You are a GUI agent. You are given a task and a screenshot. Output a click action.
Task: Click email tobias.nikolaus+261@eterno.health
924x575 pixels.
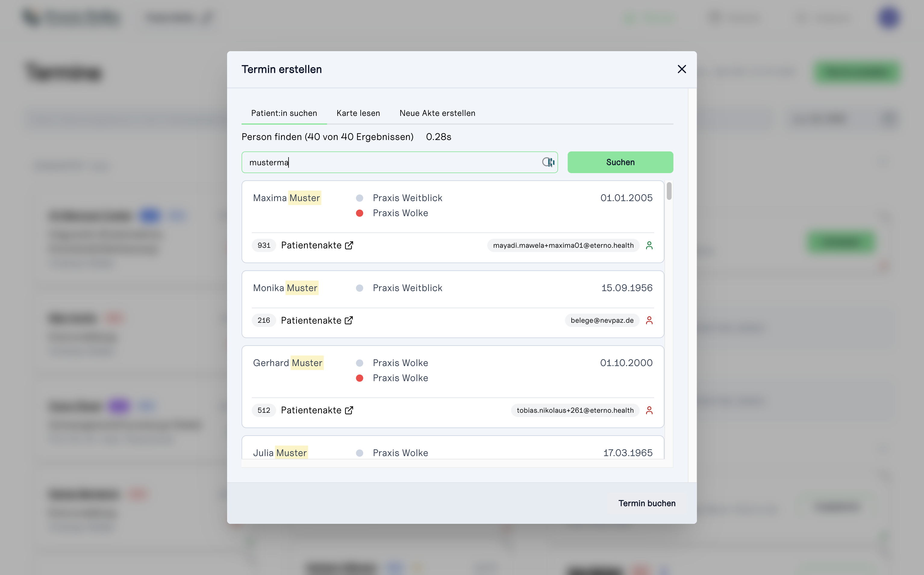click(x=575, y=410)
